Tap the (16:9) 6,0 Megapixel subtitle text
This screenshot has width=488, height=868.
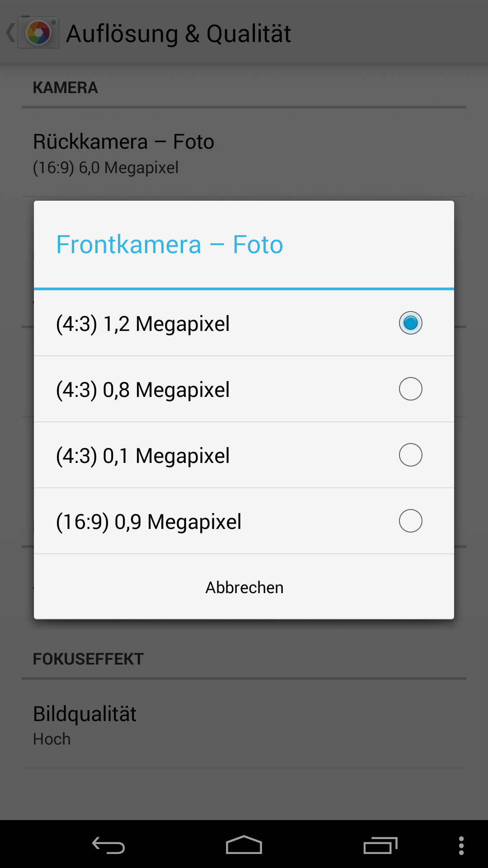point(106,168)
